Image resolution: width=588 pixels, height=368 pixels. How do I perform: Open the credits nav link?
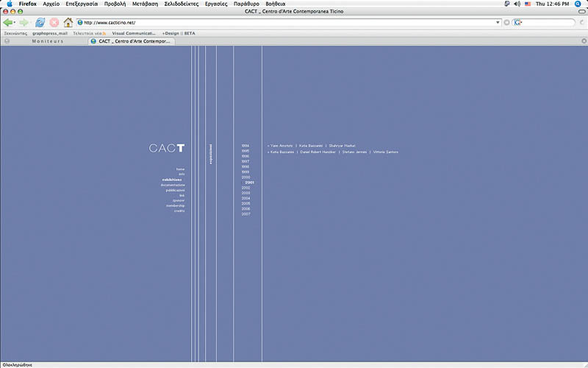click(x=179, y=211)
